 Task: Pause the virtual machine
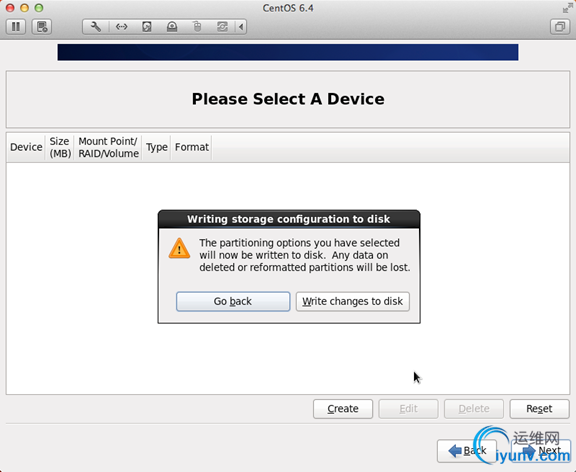pos(16,27)
